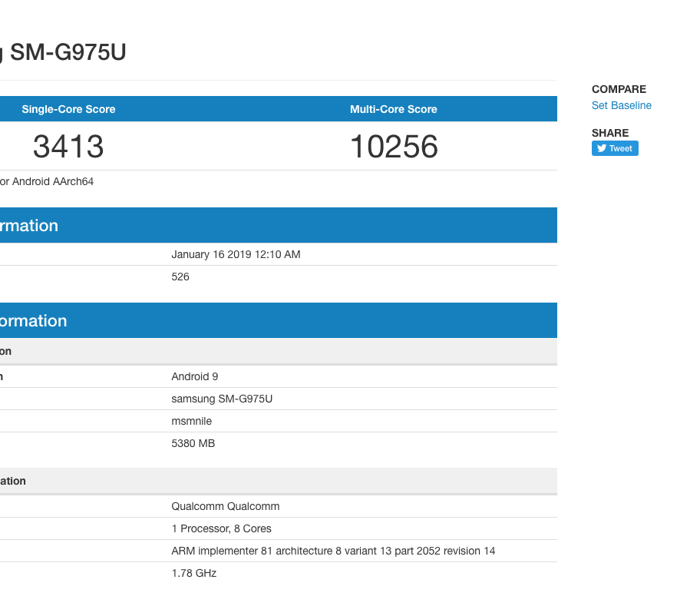Click the single-core score value 3413
Viewport: 700px width, 596px height.
68,147
